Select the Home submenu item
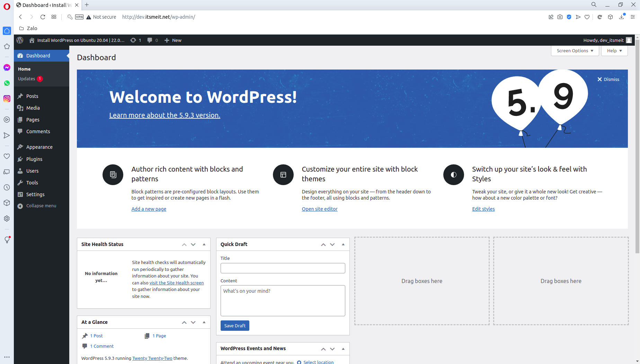The width and height of the screenshot is (640, 364). point(24,69)
